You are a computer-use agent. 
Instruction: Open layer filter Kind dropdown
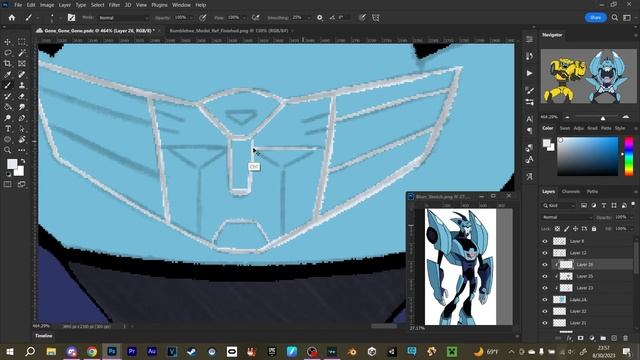pos(558,205)
